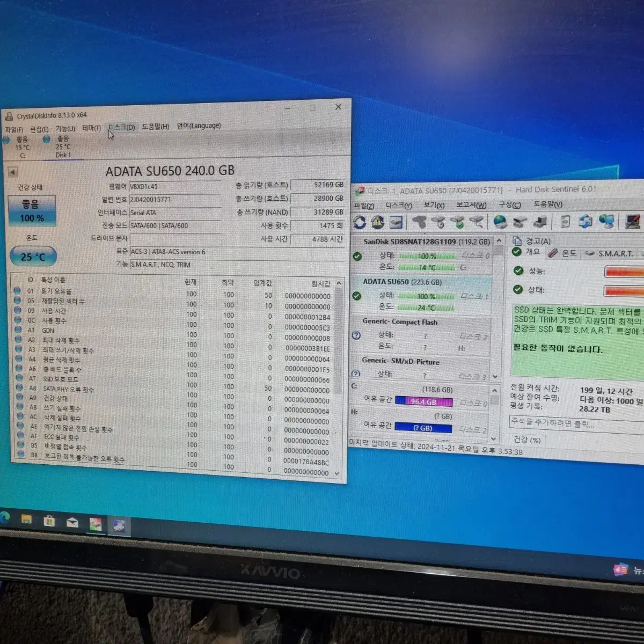Click the comment field 주석을 추가하려면 클릭
This screenshot has height=644, width=644.
576,423
